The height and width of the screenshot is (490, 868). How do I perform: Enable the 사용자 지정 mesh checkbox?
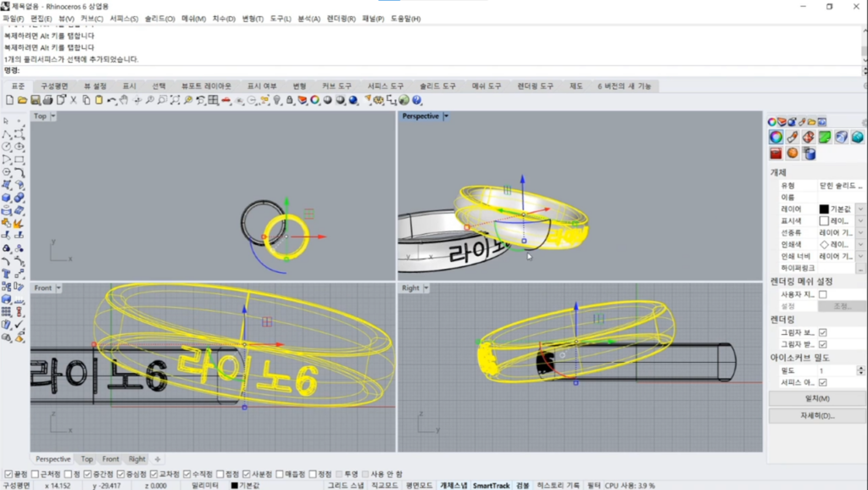click(822, 294)
